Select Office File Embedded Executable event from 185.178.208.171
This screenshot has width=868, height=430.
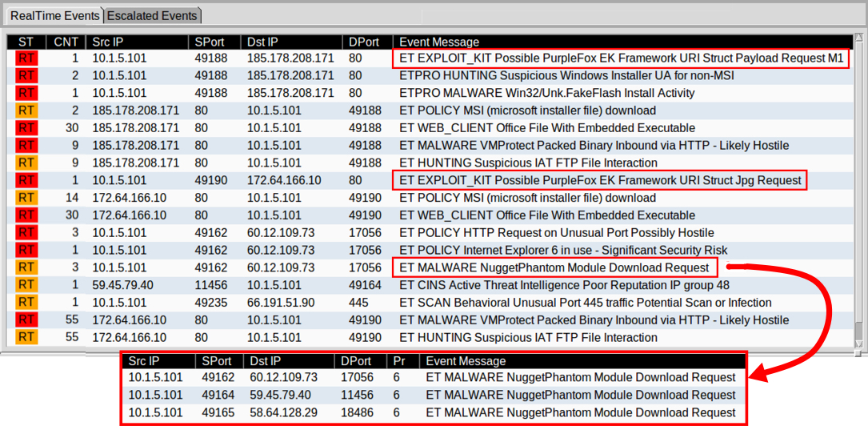pyautogui.click(x=430, y=128)
